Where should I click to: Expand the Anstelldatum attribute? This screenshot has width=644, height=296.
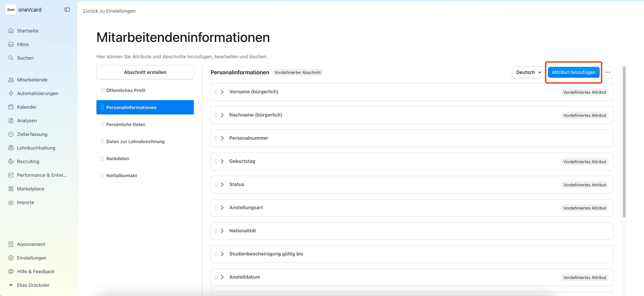[222, 277]
